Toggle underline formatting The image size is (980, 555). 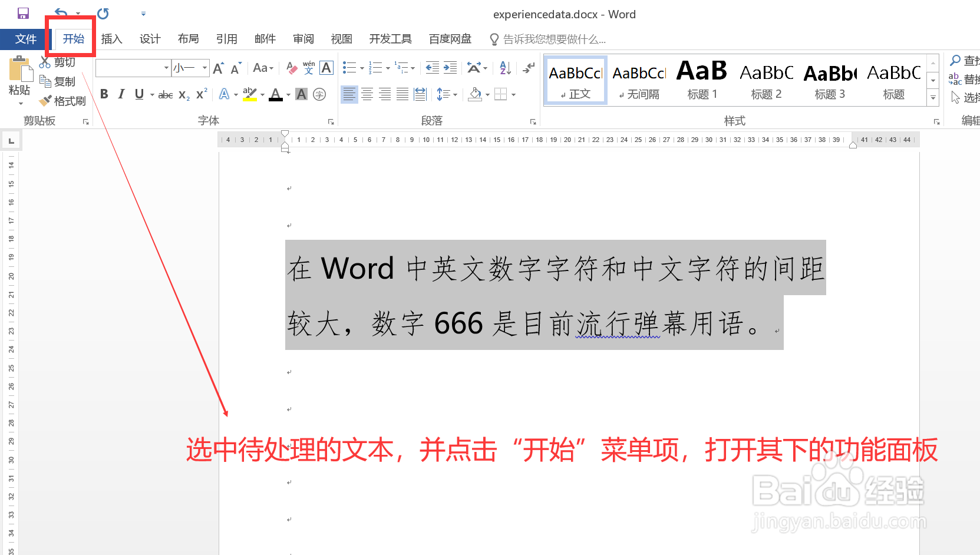139,94
